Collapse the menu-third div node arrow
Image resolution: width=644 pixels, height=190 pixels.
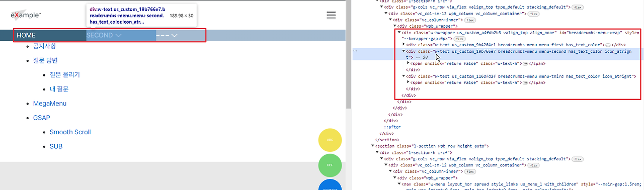click(x=404, y=76)
